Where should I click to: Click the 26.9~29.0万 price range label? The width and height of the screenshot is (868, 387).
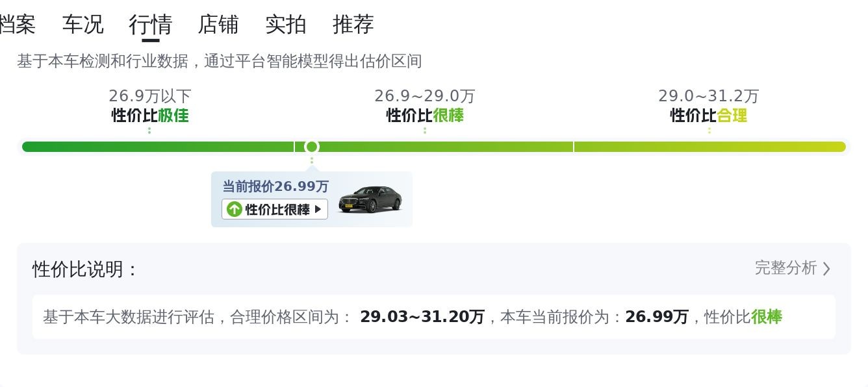[425, 96]
